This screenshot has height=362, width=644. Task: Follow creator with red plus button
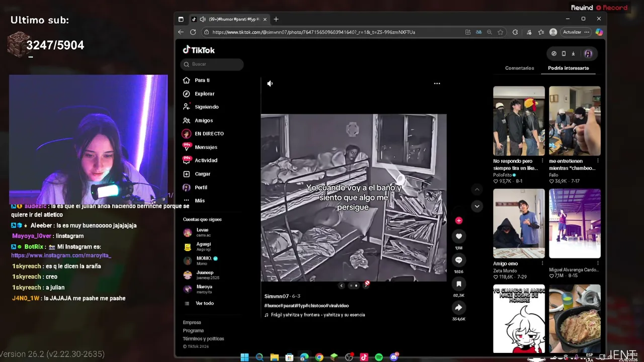[x=458, y=221]
